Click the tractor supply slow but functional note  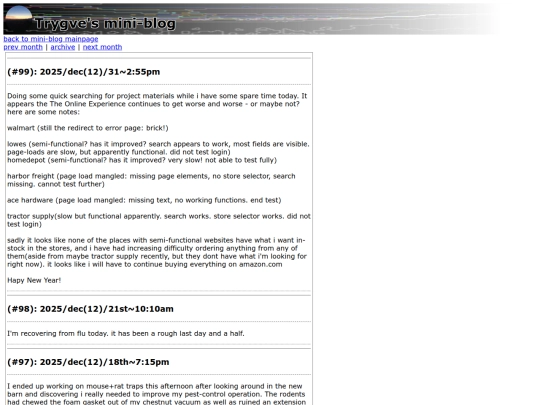pyautogui.click(x=159, y=220)
